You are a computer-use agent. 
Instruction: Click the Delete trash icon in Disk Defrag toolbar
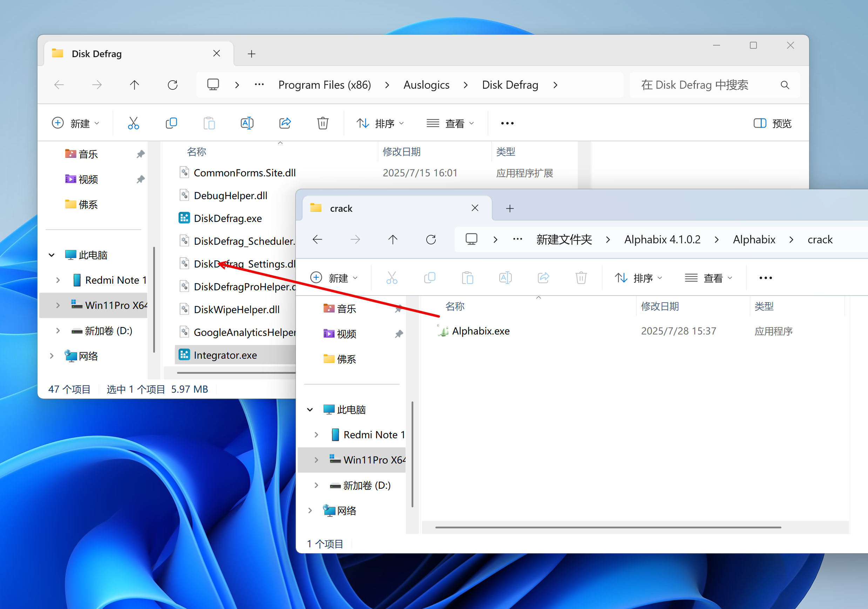coord(323,123)
